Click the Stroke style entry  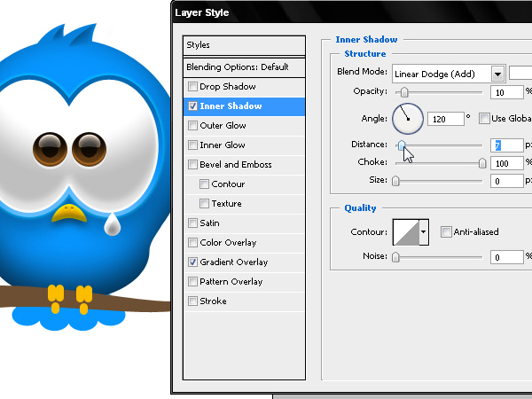(213, 301)
